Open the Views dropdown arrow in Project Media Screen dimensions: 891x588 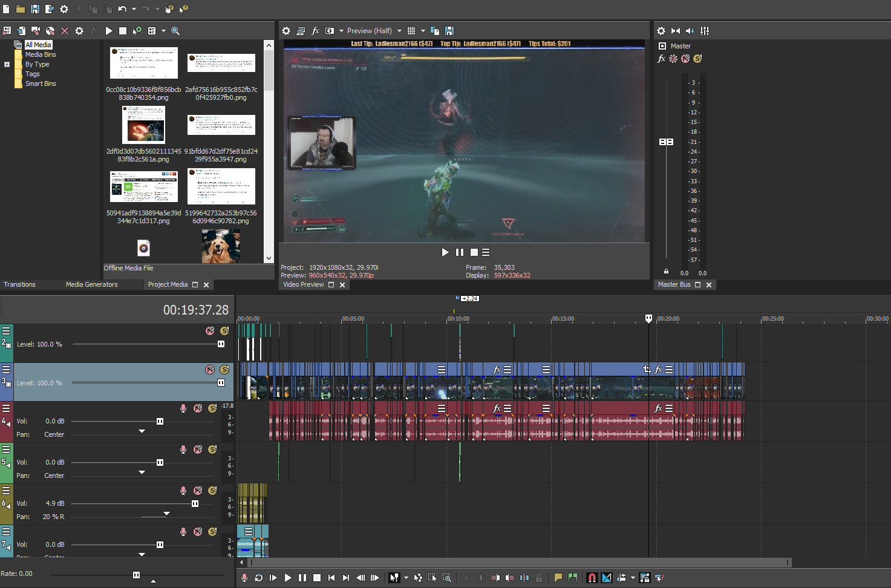[x=163, y=31]
